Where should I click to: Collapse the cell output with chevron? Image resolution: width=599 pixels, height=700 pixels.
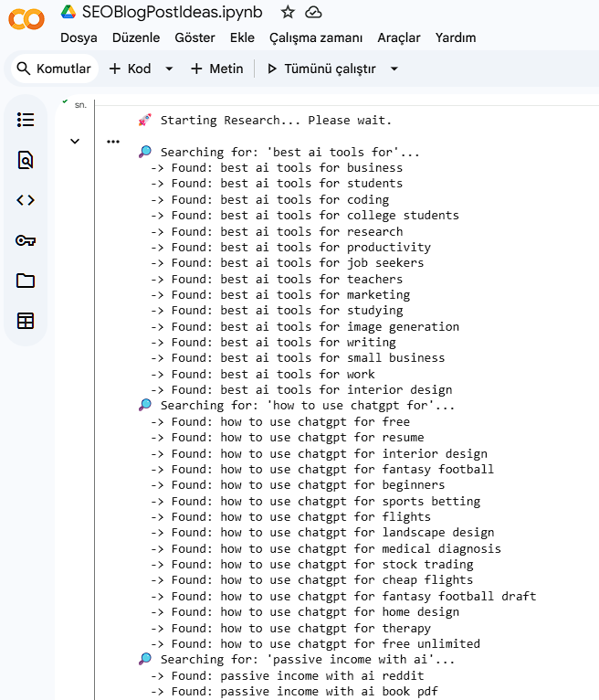pos(75,141)
